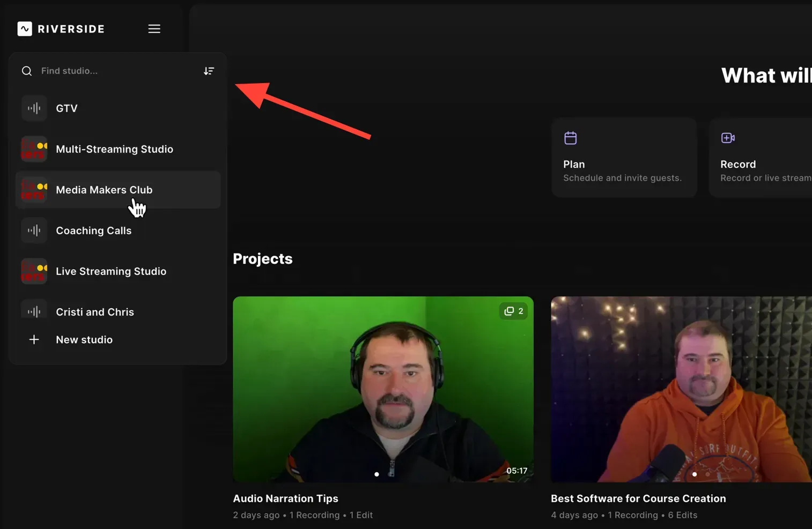Screen dimensions: 812x529
Task: Open Audio Narration Tips project thumbnail
Action: pyautogui.click(x=383, y=389)
